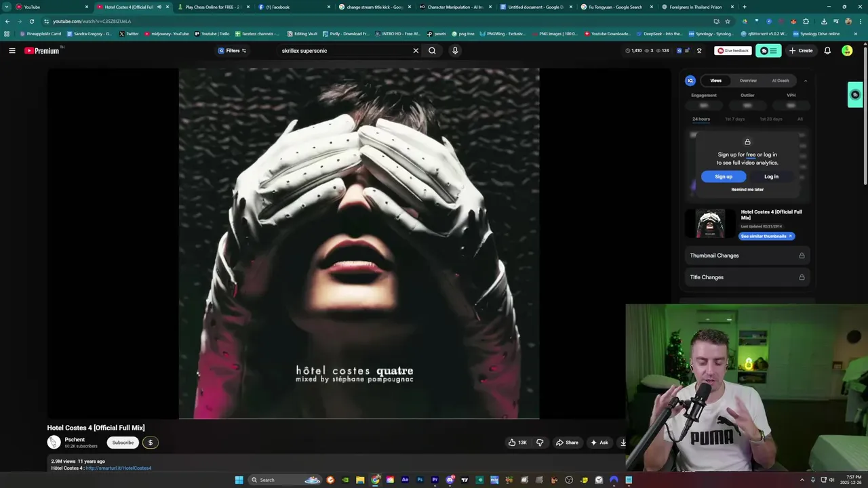The width and height of the screenshot is (868, 488).
Task: Reload the page
Action: pyautogui.click(x=31, y=21)
